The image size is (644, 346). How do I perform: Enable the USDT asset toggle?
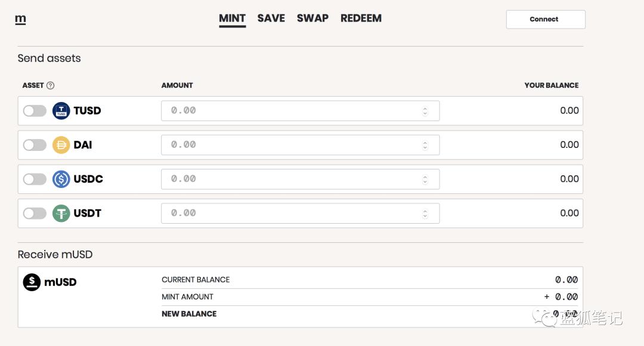pyautogui.click(x=35, y=214)
